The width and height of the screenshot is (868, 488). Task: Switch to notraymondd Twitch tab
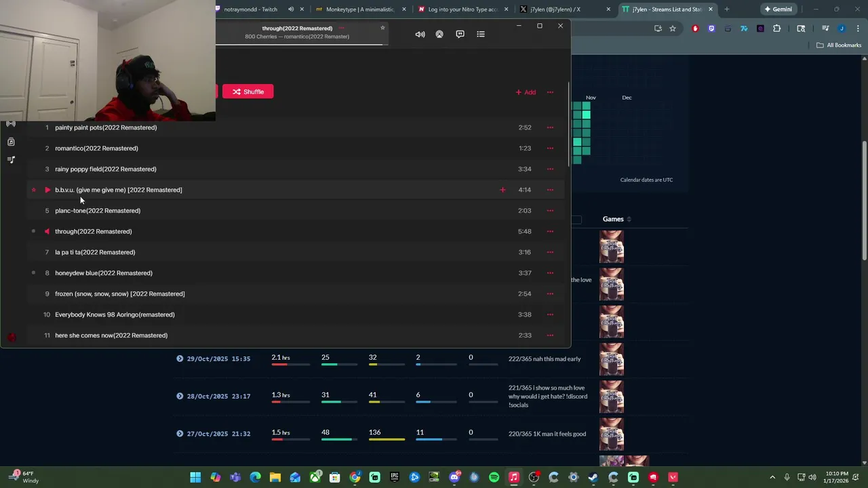pyautogui.click(x=250, y=9)
